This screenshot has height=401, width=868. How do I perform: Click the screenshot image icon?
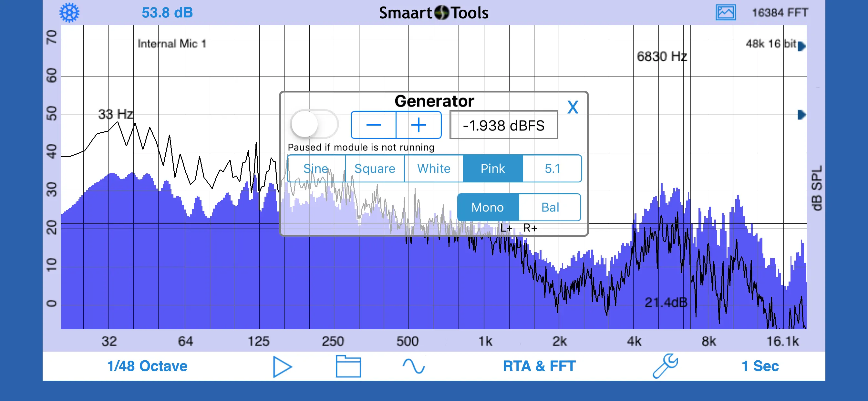(725, 13)
